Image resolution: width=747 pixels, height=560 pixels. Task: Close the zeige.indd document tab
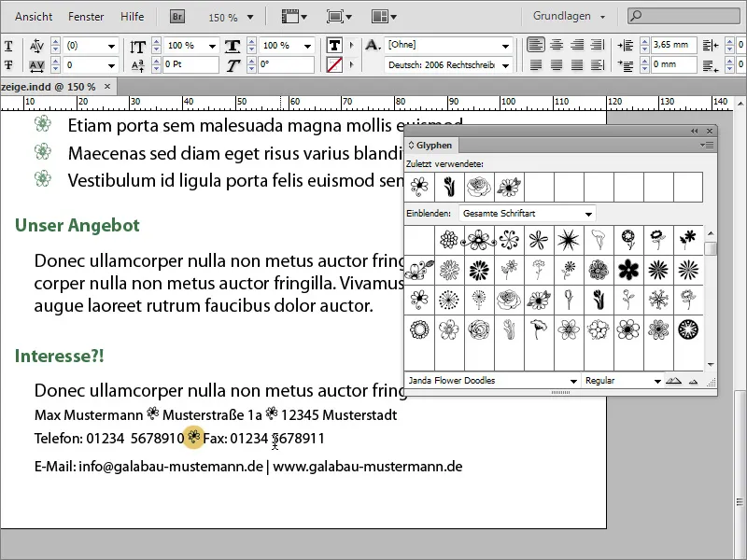[x=107, y=86]
